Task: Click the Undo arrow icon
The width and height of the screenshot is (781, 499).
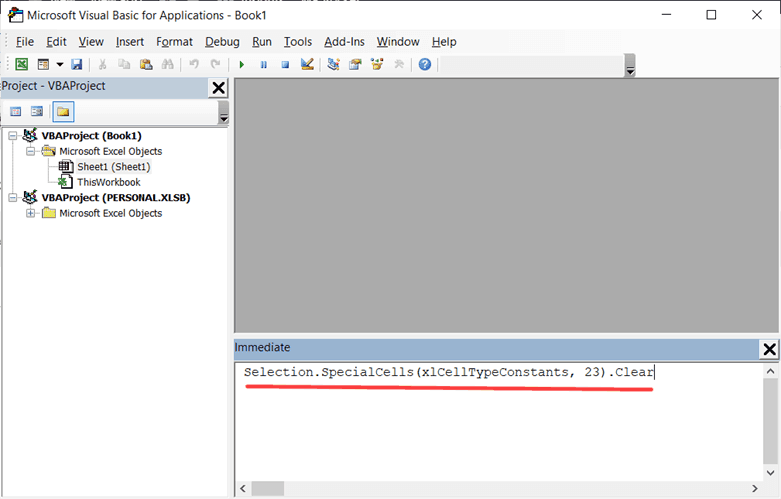Action: [x=194, y=64]
